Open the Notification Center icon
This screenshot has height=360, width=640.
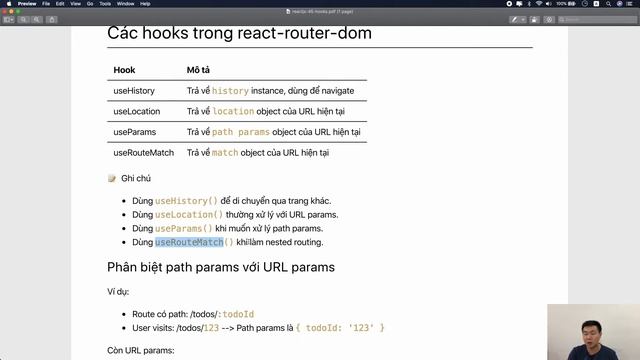(x=630, y=4)
